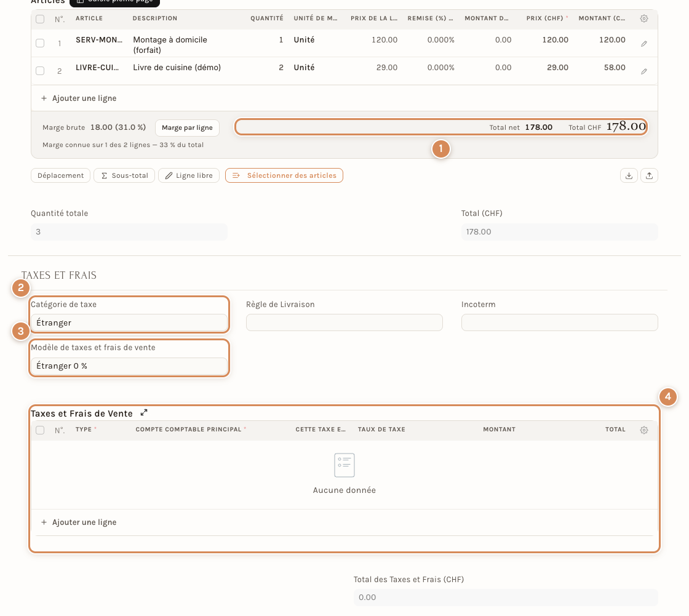Click the 58.00 amount in row 2

(615, 67)
